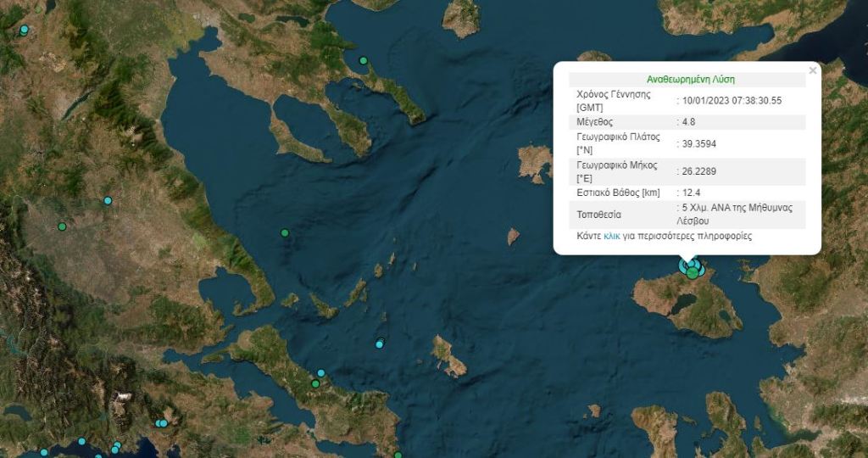The width and height of the screenshot is (868, 458).
Task: Click the lone cyan marker on the Thessaly plain
Action: [108, 201]
